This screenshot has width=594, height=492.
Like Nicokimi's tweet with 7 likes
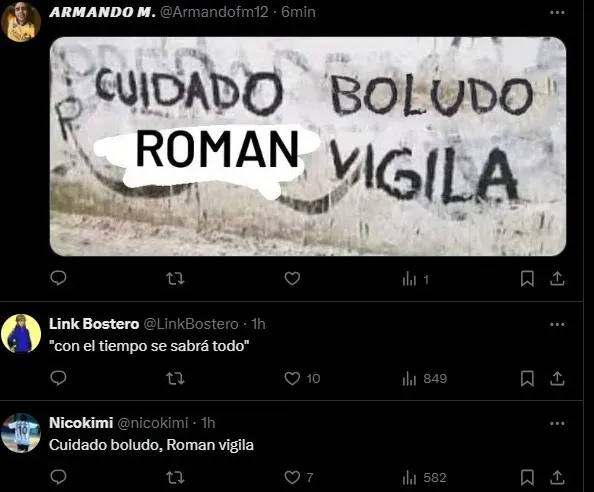pyautogui.click(x=299, y=477)
